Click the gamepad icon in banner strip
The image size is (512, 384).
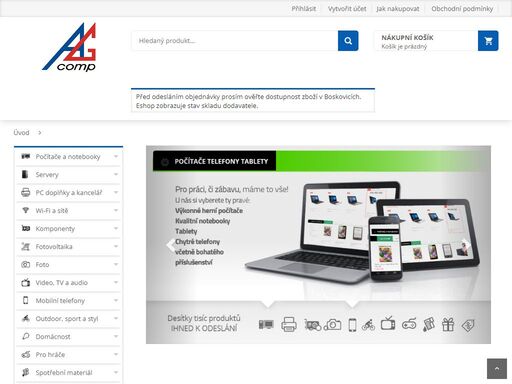click(409, 324)
